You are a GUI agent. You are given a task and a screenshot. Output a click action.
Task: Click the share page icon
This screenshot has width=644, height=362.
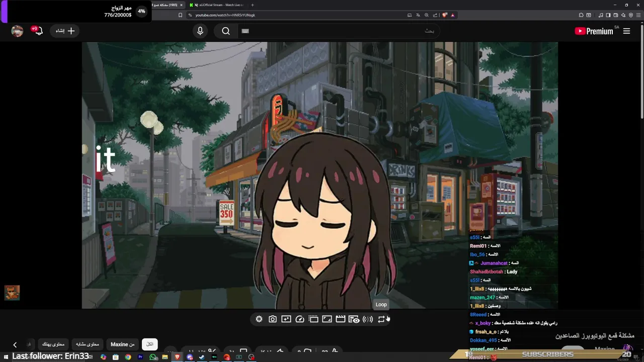click(435, 15)
